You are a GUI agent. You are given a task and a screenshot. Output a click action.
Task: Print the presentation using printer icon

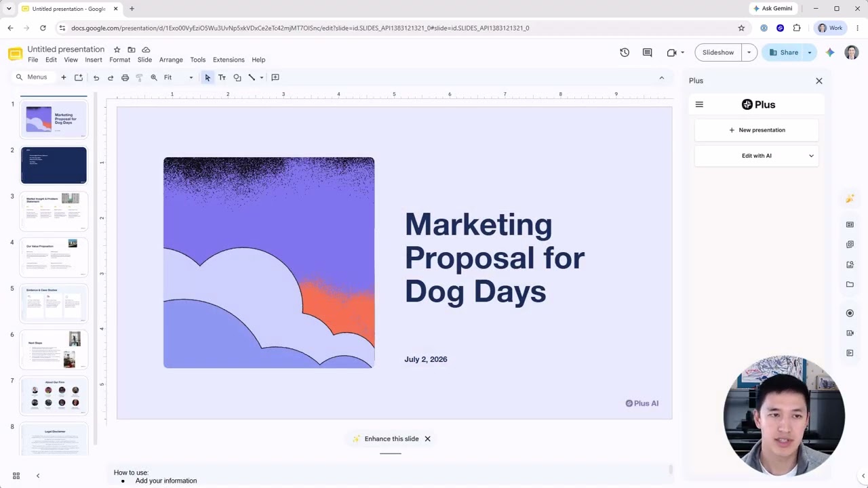pyautogui.click(x=125, y=77)
